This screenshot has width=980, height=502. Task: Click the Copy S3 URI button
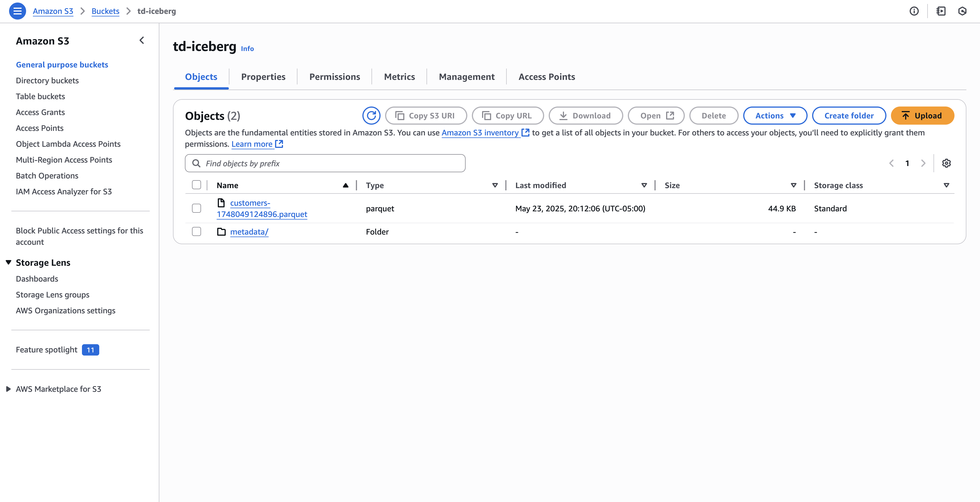coord(426,116)
